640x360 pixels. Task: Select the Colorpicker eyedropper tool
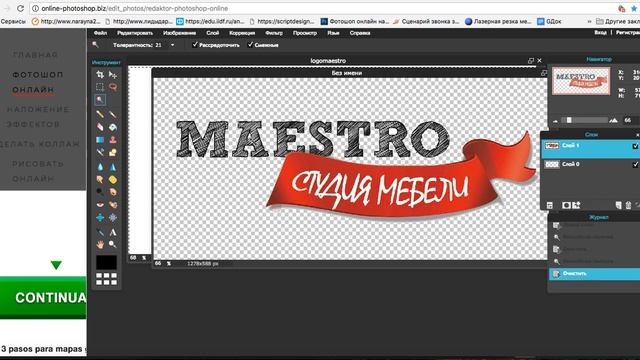coord(100,232)
